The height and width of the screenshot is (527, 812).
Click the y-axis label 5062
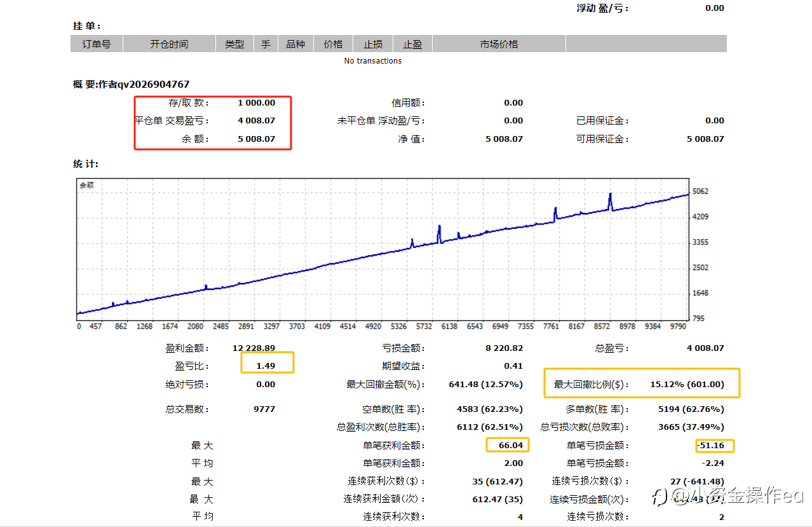click(701, 191)
